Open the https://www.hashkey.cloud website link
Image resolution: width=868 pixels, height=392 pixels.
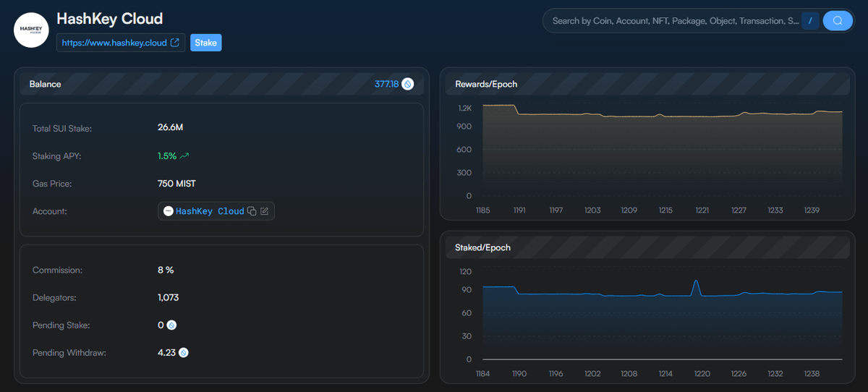[x=121, y=43]
